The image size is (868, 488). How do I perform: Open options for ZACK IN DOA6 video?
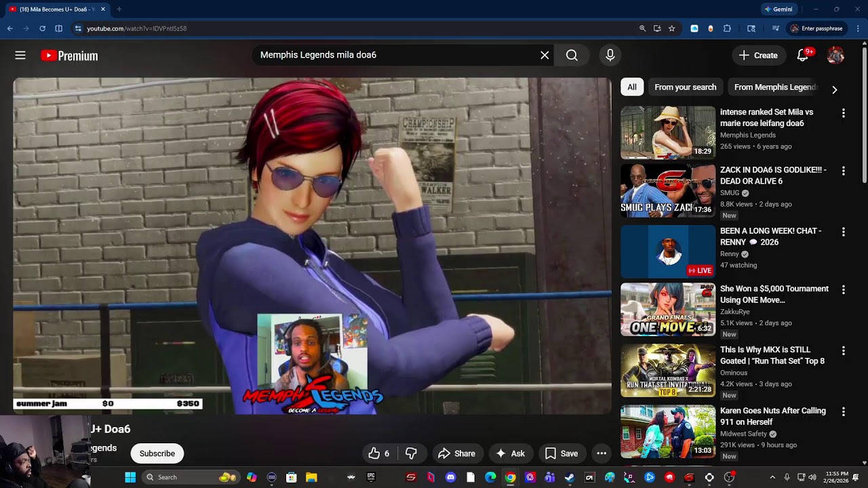(x=844, y=171)
